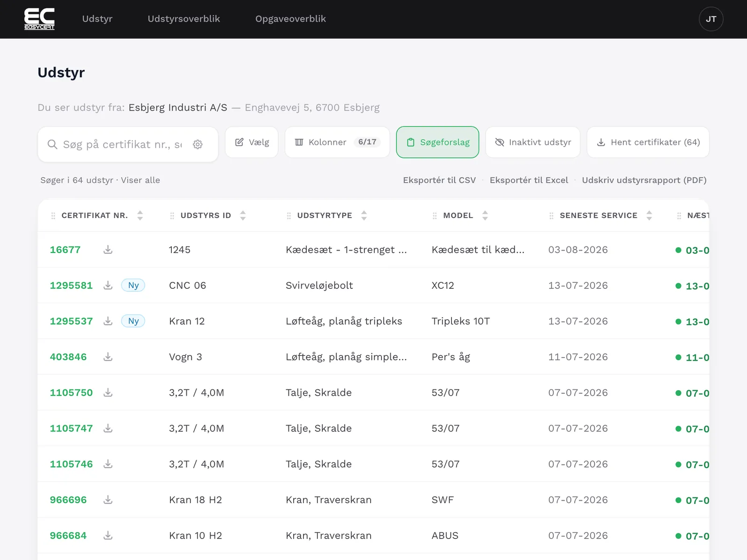Show Inaktivt udstyr

point(533,142)
